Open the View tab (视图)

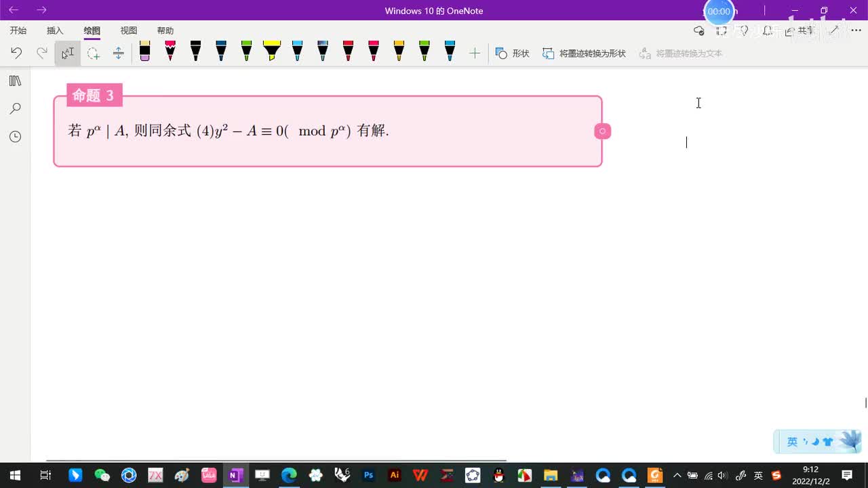[129, 30]
